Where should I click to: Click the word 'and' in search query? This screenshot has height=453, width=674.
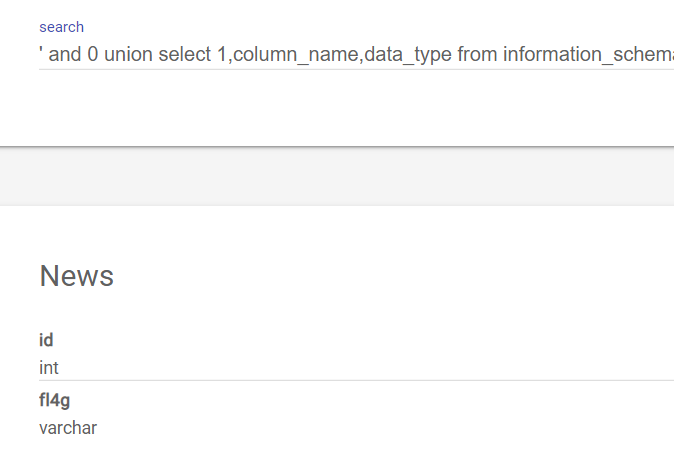click(x=64, y=55)
